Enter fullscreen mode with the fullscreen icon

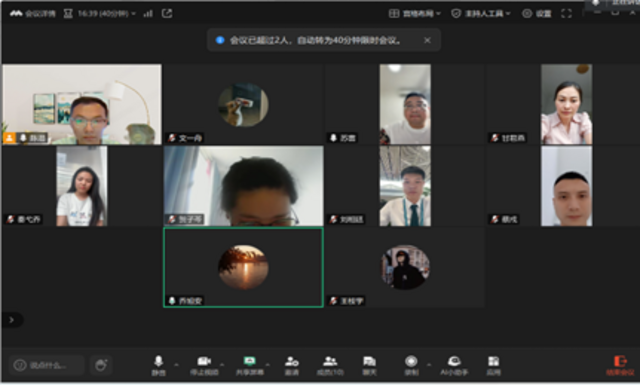point(567,13)
